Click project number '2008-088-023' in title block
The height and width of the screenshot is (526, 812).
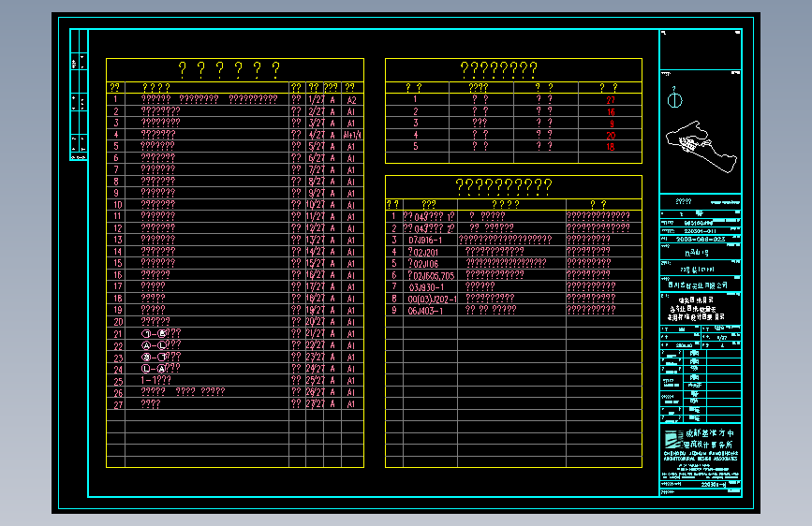[x=701, y=240]
